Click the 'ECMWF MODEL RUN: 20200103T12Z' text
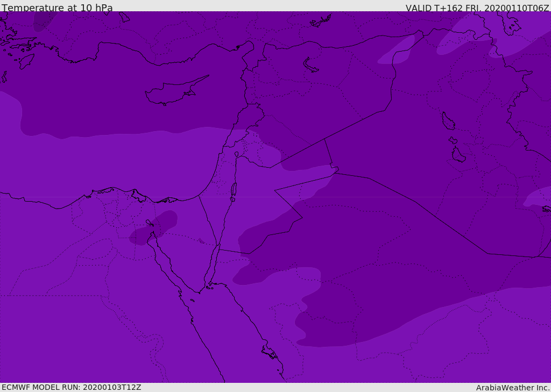551x392 pixels. tap(72, 387)
